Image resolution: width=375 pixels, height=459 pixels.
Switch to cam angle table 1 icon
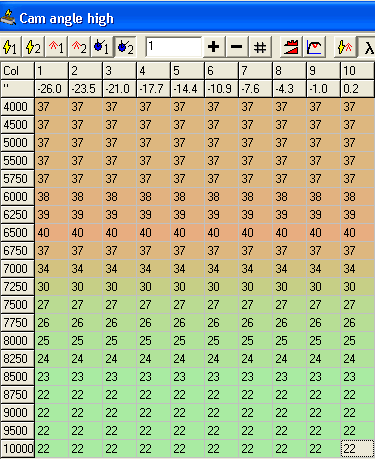[x=102, y=47]
